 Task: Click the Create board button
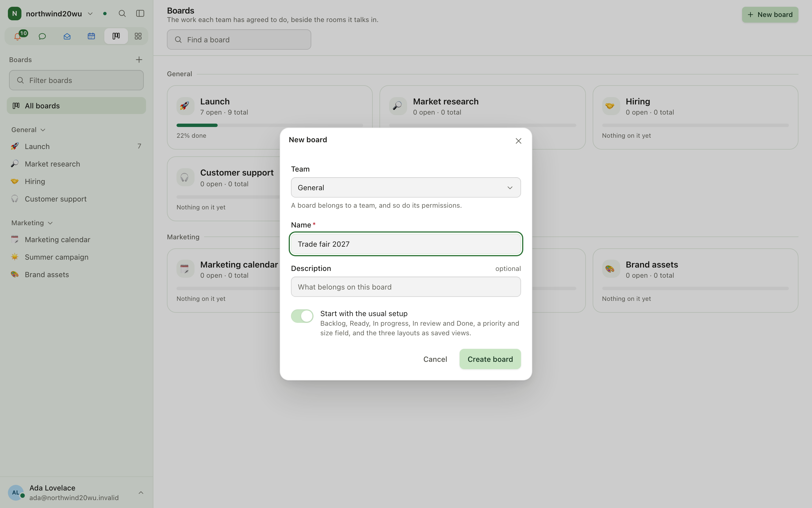tap(490, 359)
